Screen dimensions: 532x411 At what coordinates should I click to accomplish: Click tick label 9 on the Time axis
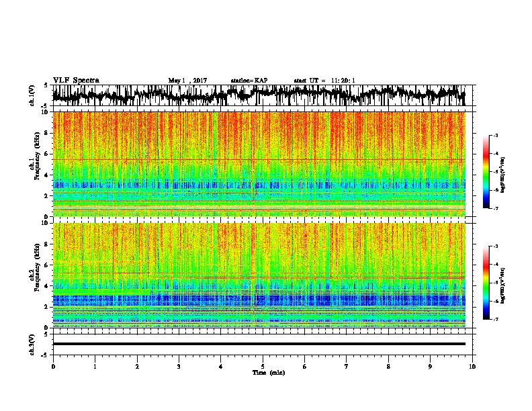click(x=430, y=367)
